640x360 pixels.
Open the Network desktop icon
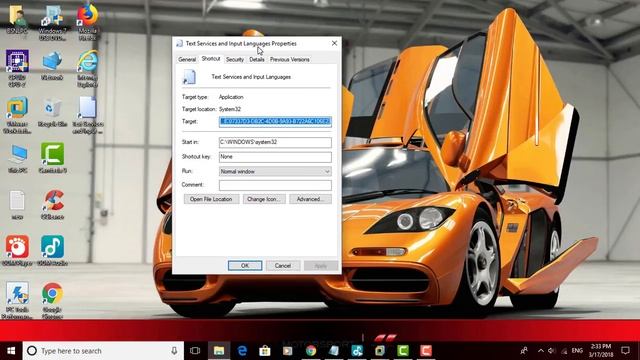(x=52, y=65)
